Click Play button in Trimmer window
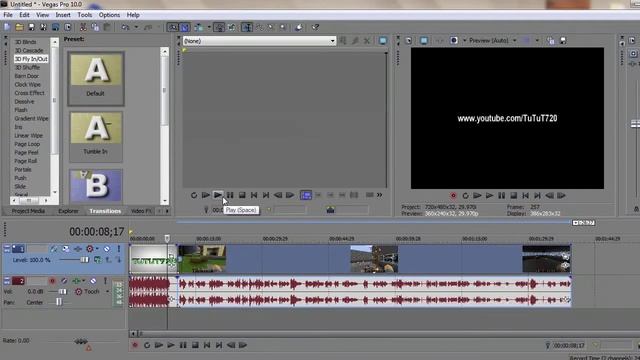 pyautogui.click(x=218, y=195)
